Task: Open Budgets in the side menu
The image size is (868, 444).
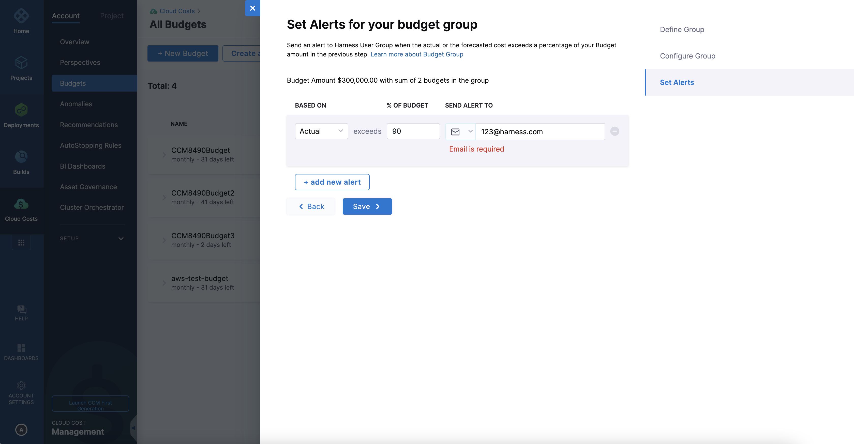Action: pyautogui.click(x=94, y=83)
